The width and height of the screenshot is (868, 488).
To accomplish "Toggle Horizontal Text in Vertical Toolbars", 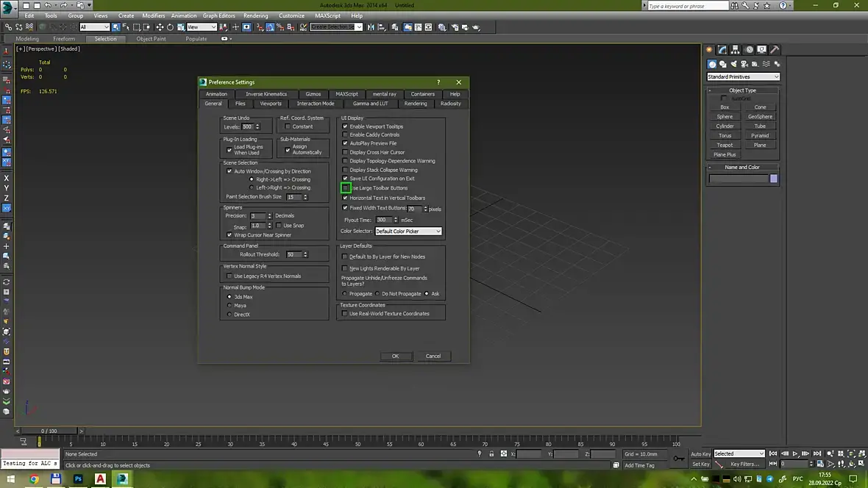I will click(x=346, y=198).
